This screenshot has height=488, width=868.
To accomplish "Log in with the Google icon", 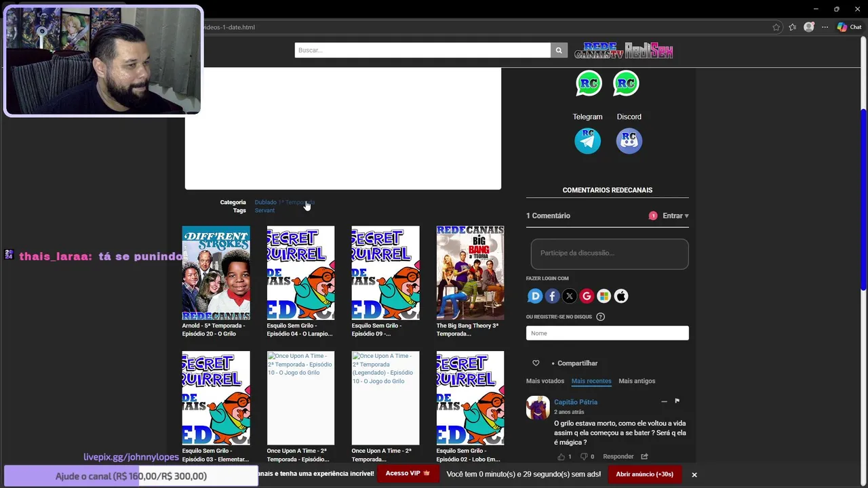I will [x=587, y=296].
